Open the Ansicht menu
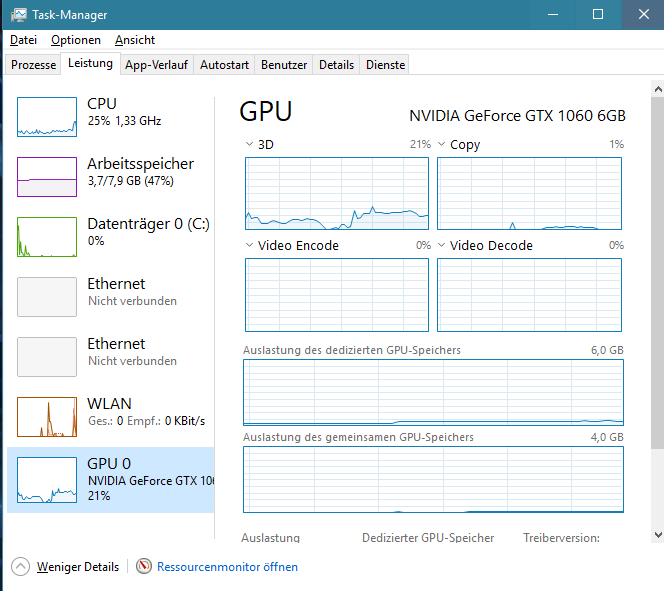664x591 pixels. [x=135, y=40]
